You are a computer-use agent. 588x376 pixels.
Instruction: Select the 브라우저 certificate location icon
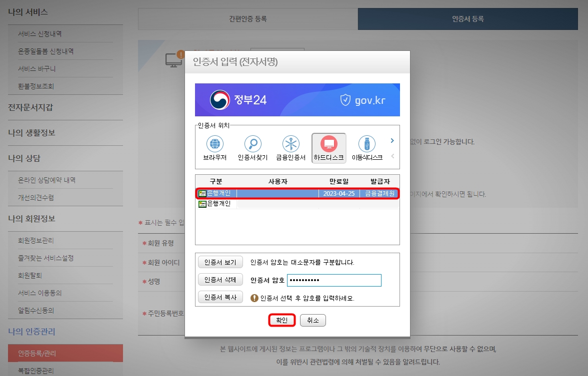(x=214, y=146)
